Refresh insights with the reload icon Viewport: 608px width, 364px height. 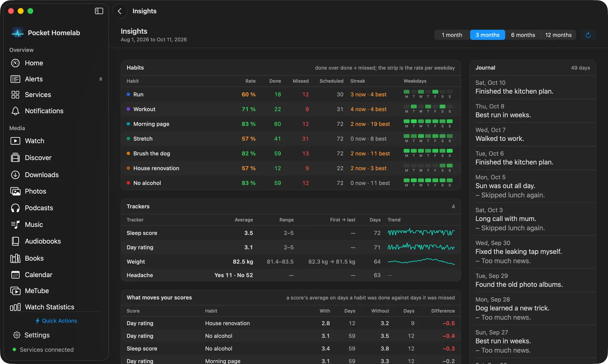[x=588, y=35]
